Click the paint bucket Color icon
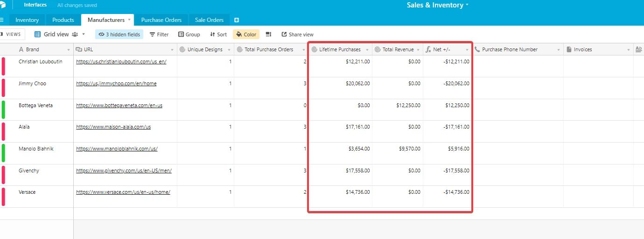Viewport: 644px width, 239px height. coord(239,34)
